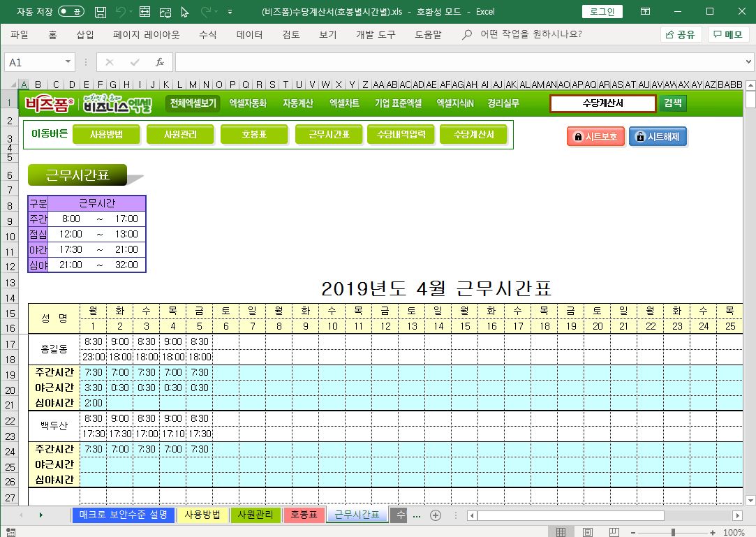756x537 pixels.
Task: Open the 데이터 ribbon tab
Action: click(x=249, y=34)
